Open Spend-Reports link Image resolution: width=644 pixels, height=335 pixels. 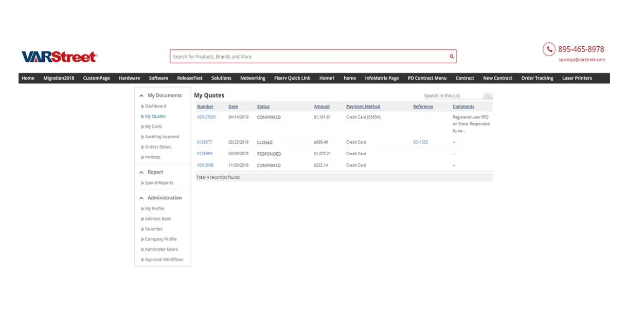click(159, 183)
